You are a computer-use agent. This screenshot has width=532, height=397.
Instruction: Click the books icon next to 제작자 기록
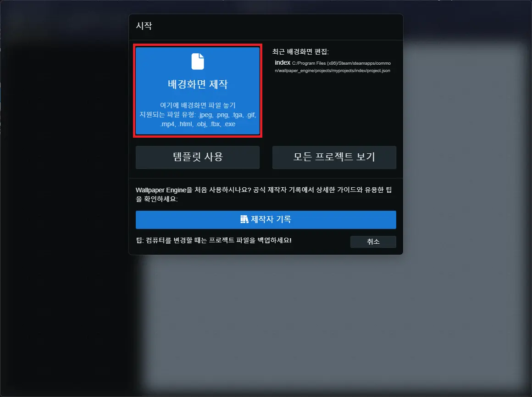(244, 219)
